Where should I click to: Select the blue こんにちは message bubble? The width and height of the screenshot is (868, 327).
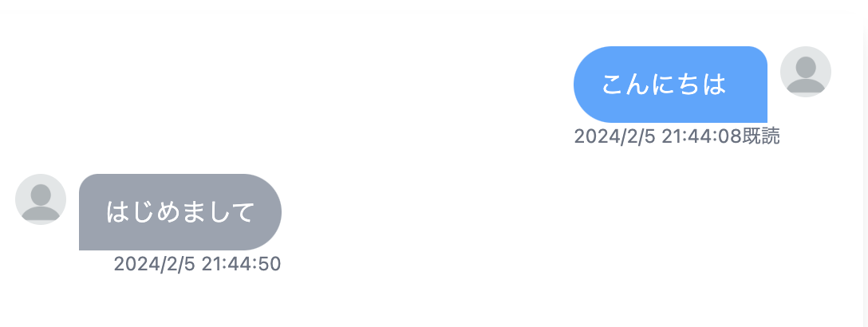tap(670, 84)
